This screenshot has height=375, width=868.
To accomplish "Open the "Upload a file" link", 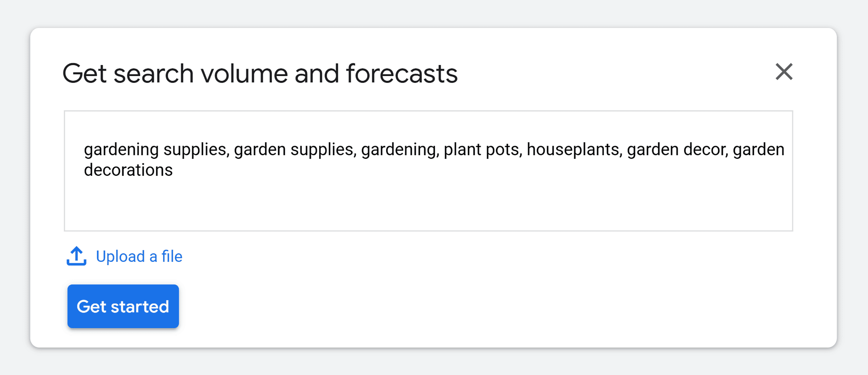I will pos(139,256).
